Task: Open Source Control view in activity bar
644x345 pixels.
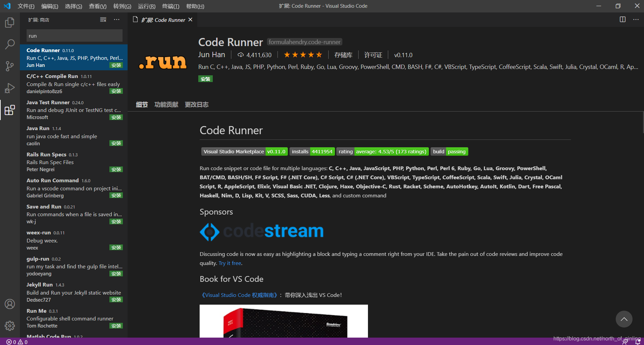Action: click(10, 66)
